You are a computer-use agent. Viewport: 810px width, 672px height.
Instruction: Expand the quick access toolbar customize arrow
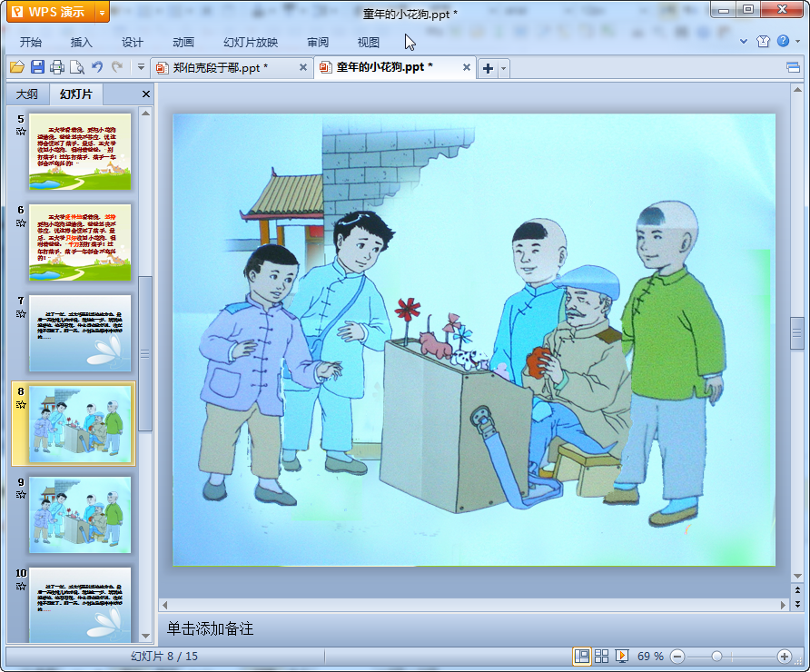[141, 66]
